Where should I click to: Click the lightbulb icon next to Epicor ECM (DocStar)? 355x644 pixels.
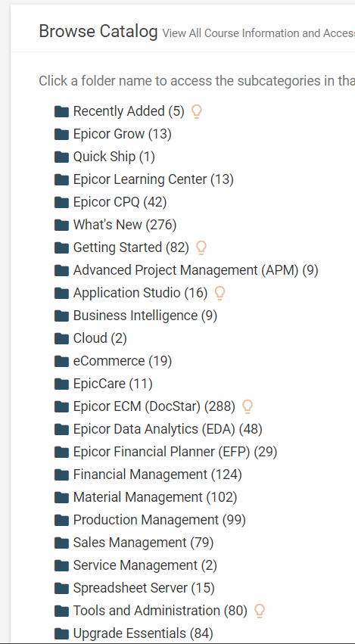tap(248, 406)
